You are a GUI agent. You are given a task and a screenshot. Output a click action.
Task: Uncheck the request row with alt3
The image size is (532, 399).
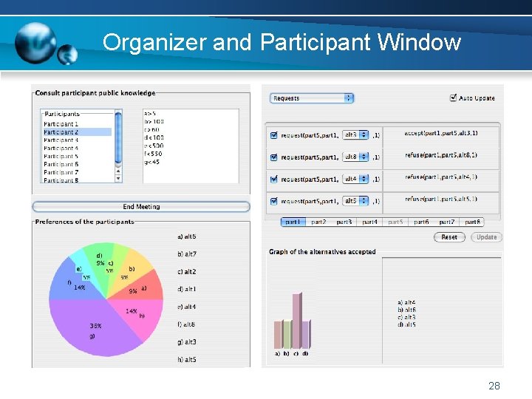[x=274, y=135]
